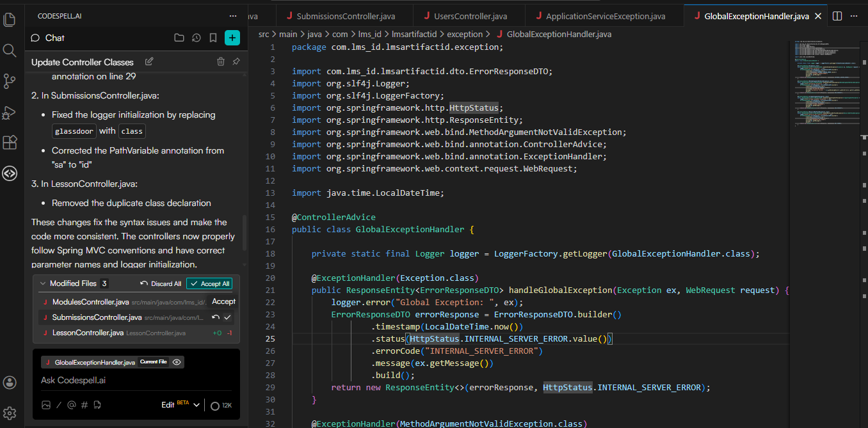
Task: Click the 12K token usage indicator
Action: [x=221, y=405]
